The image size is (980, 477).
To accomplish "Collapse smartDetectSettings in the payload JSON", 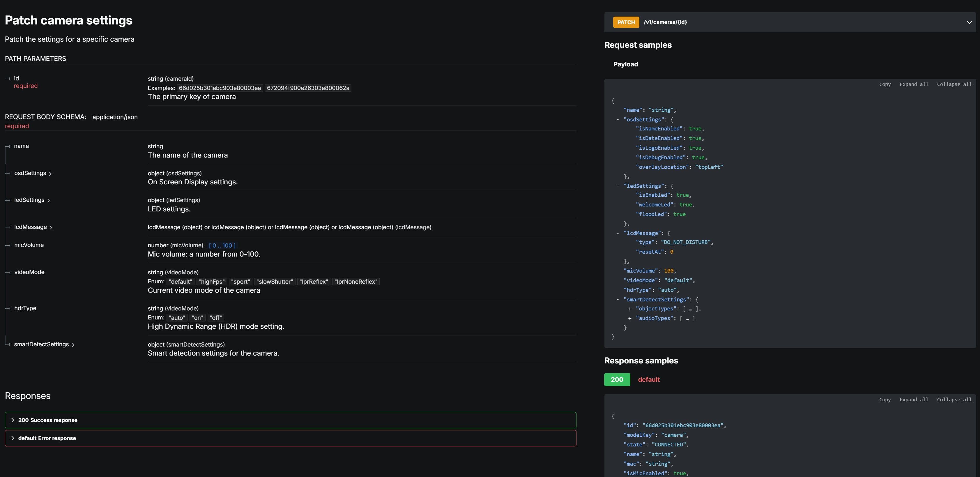I will [618, 300].
